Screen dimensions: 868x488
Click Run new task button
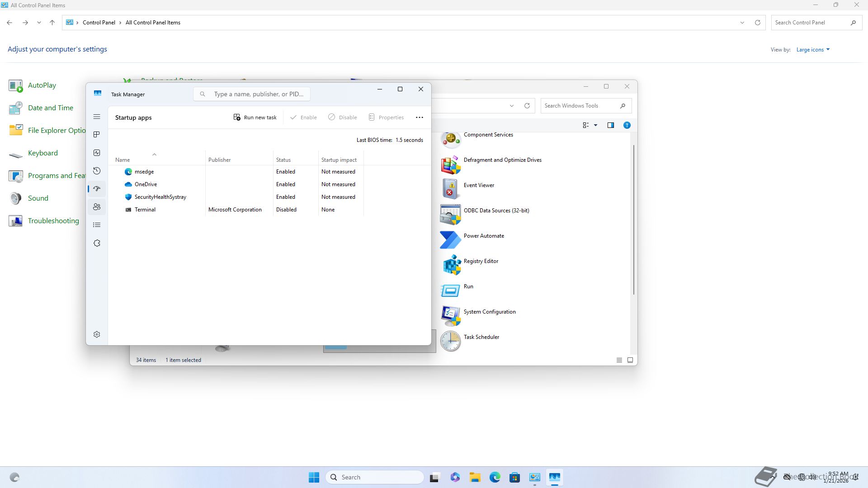[255, 117]
